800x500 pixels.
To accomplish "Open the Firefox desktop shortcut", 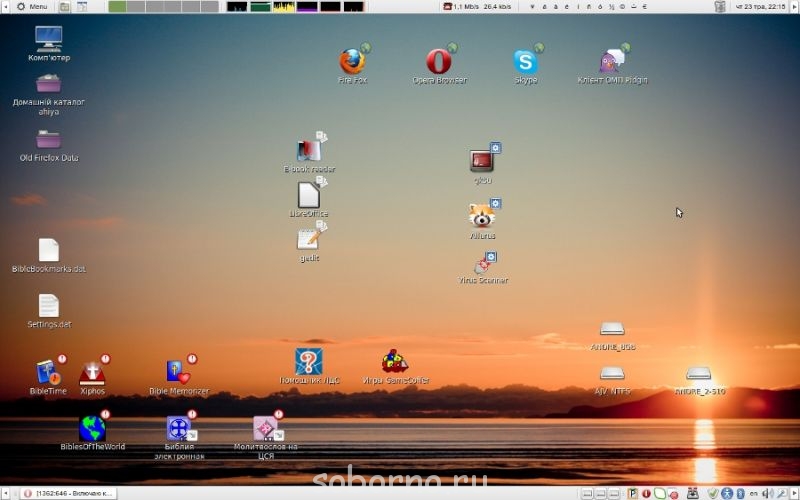I will tap(351, 62).
